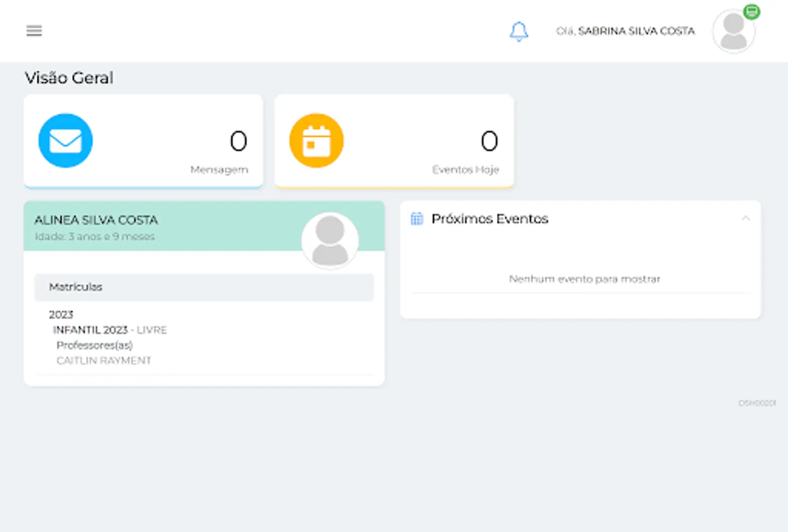Open the user profile avatar
Image resolution: width=788 pixels, height=532 pixels.
[734, 31]
